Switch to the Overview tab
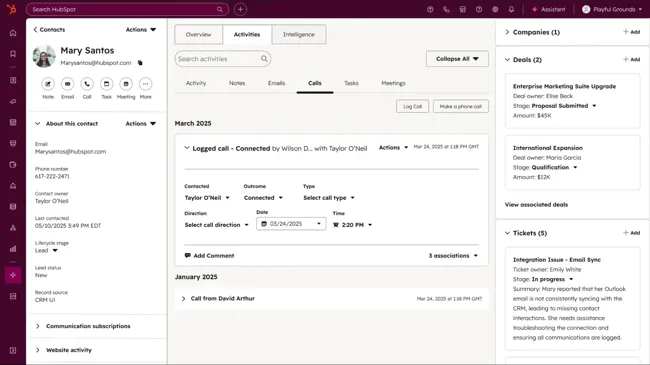 click(x=199, y=34)
